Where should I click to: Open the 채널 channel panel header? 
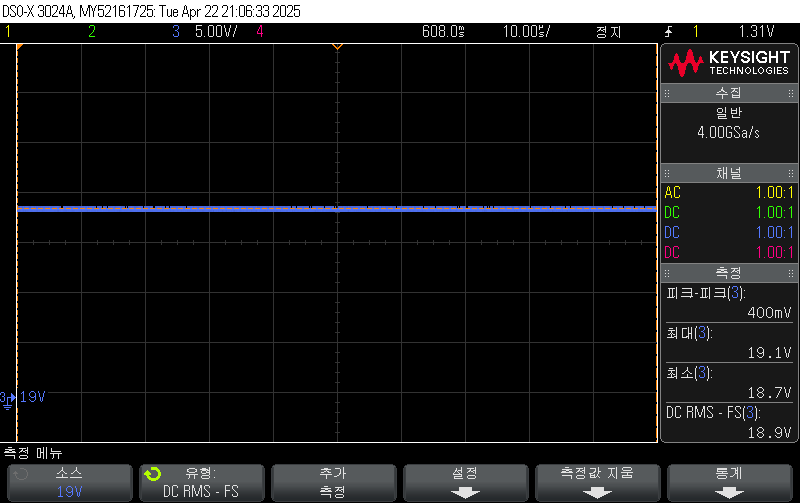[x=729, y=173]
